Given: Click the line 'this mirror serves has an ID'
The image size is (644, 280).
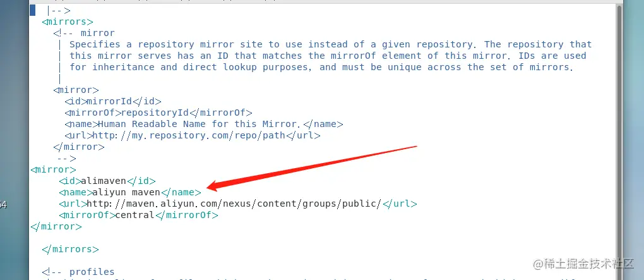Looking at the screenshot, I should (x=328, y=56).
